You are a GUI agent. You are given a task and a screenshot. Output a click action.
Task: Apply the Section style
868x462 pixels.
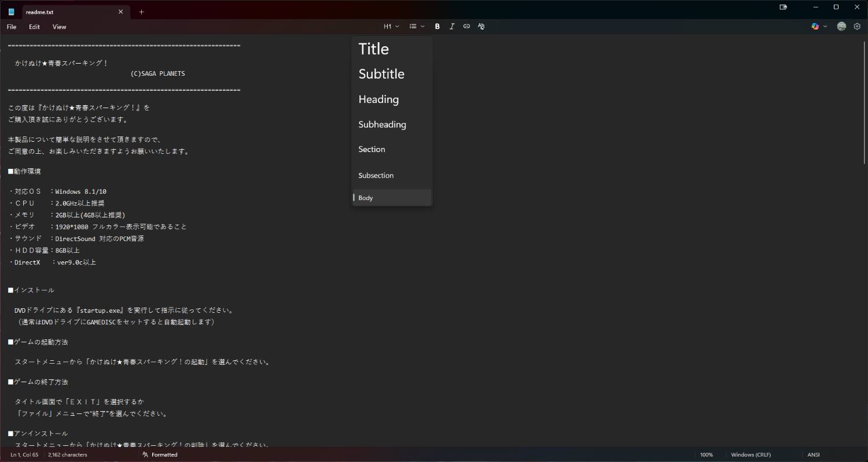click(x=392, y=149)
